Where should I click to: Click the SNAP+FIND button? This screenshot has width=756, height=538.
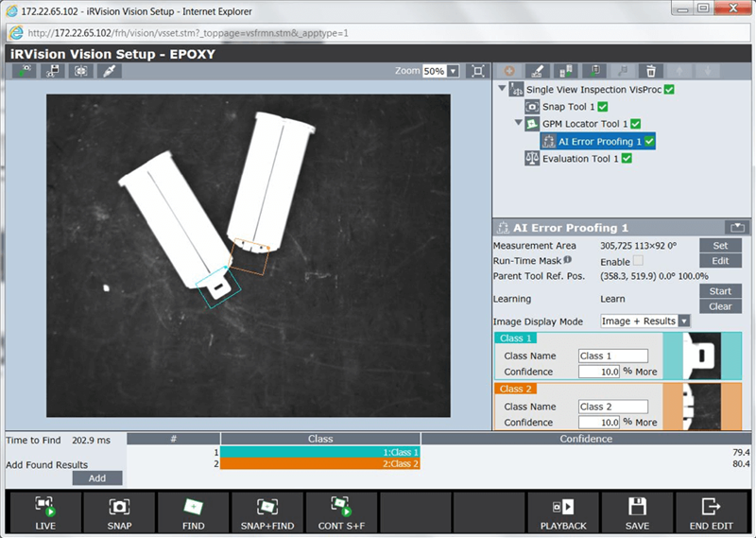pos(266,513)
